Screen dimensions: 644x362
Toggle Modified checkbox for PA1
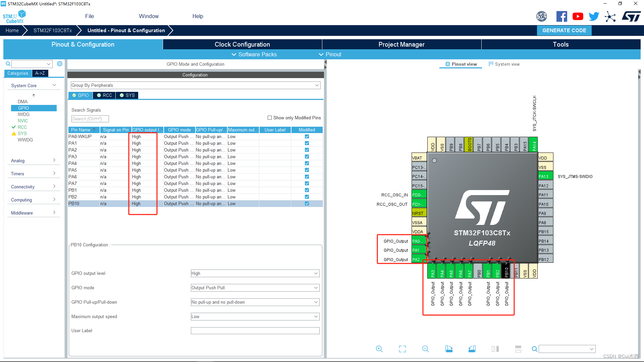[x=307, y=143]
